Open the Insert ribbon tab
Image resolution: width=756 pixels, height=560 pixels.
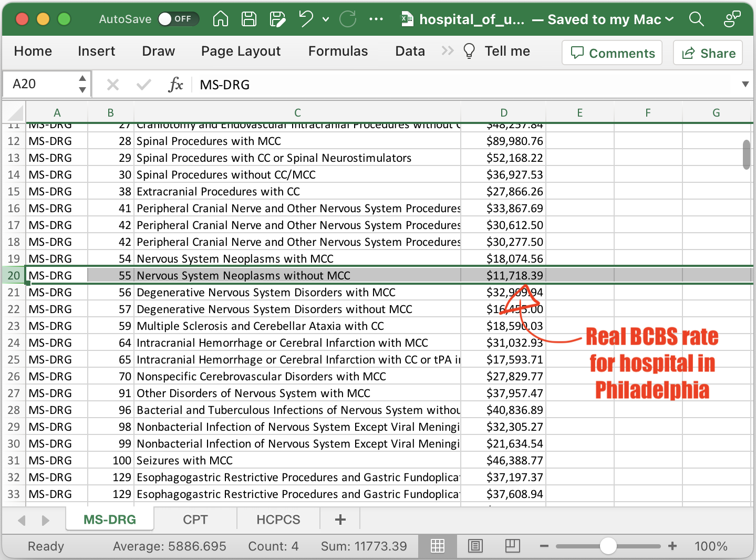(x=96, y=51)
